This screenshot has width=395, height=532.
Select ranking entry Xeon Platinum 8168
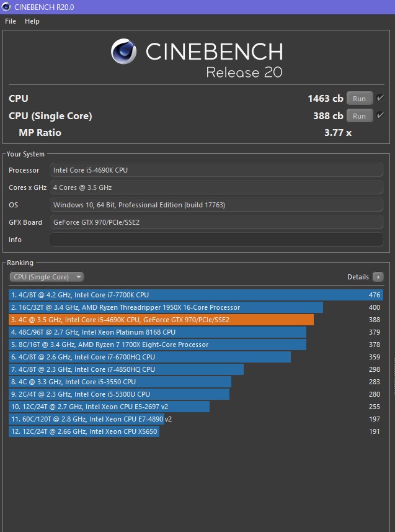point(196,332)
